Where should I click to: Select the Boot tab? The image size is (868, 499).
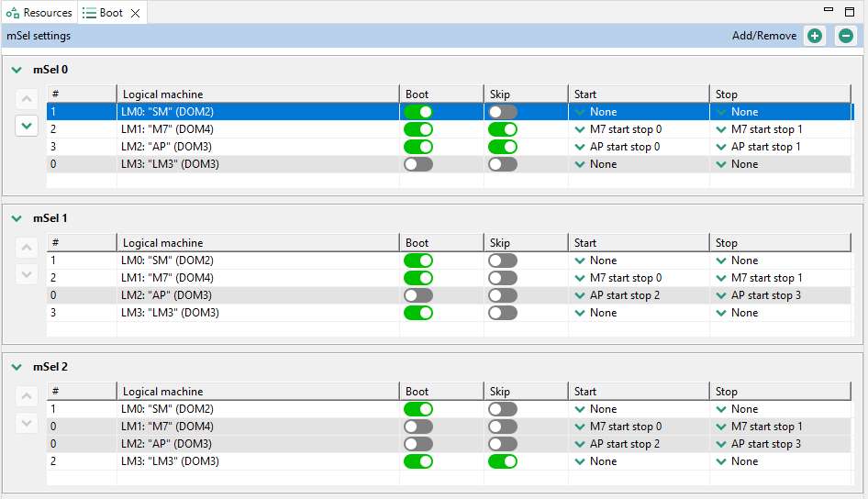pos(103,13)
